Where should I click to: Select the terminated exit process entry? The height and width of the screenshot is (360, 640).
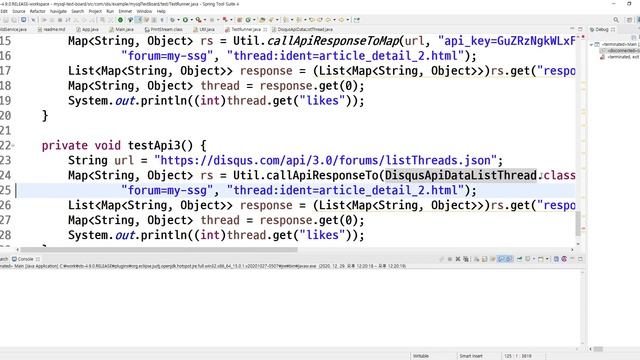[x=620, y=57]
